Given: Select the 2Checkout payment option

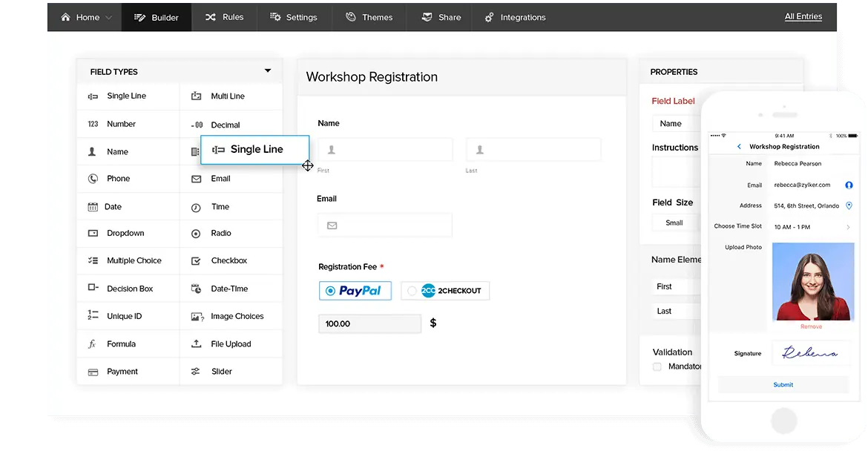Looking at the screenshot, I should [445, 291].
